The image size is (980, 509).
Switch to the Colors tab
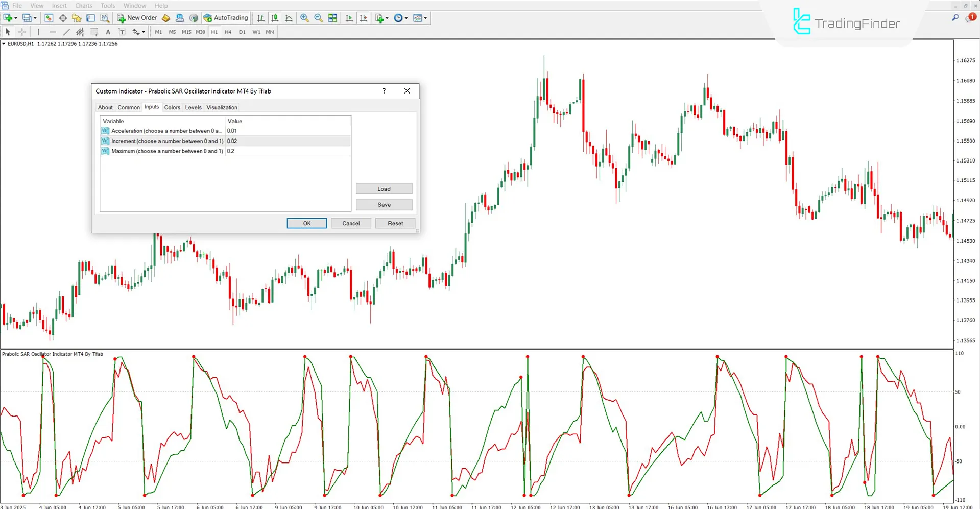pos(172,107)
